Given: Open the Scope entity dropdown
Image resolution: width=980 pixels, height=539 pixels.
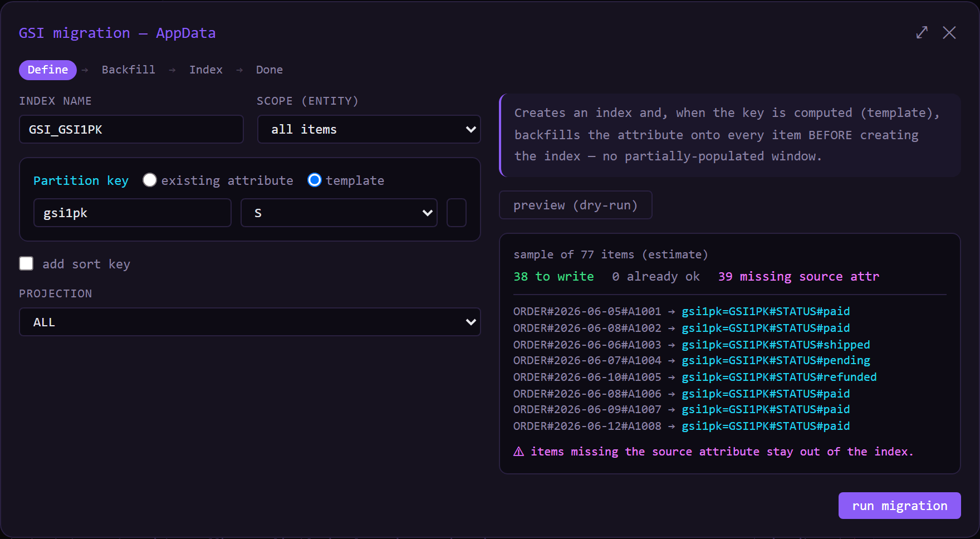Looking at the screenshot, I should [x=369, y=129].
